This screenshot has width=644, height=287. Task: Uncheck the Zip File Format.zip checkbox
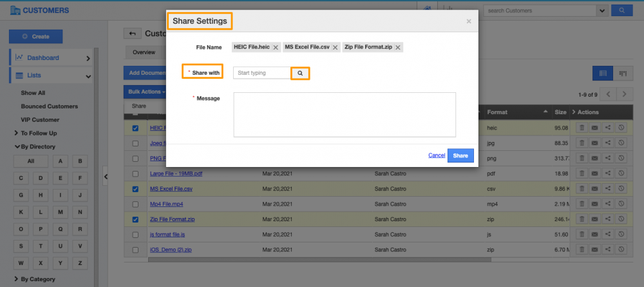tap(135, 219)
